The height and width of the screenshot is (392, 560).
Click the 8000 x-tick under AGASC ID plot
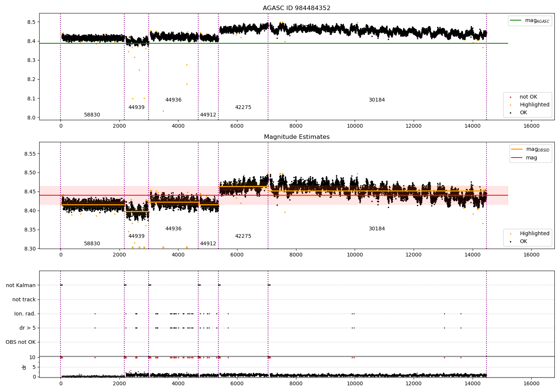(x=296, y=126)
